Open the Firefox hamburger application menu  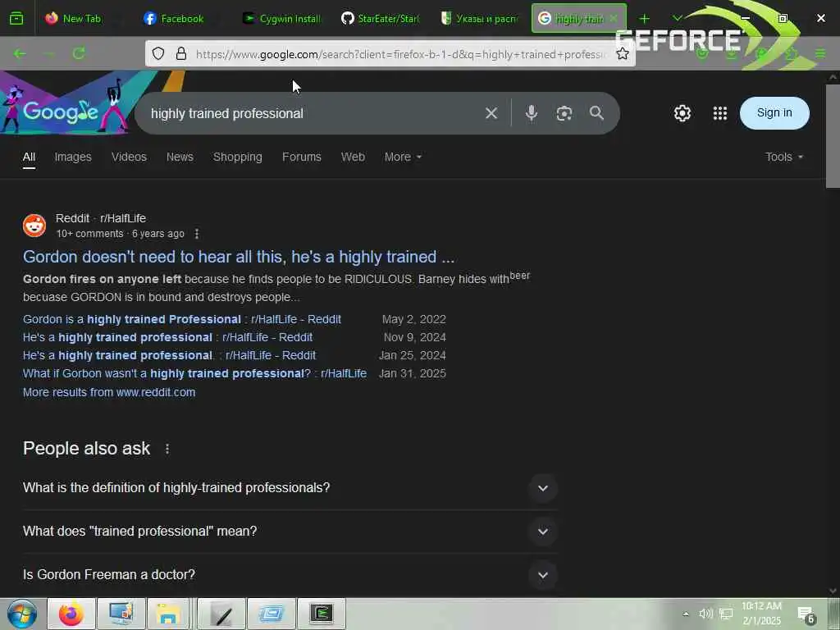pyautogui.click(x=820, y=53)
